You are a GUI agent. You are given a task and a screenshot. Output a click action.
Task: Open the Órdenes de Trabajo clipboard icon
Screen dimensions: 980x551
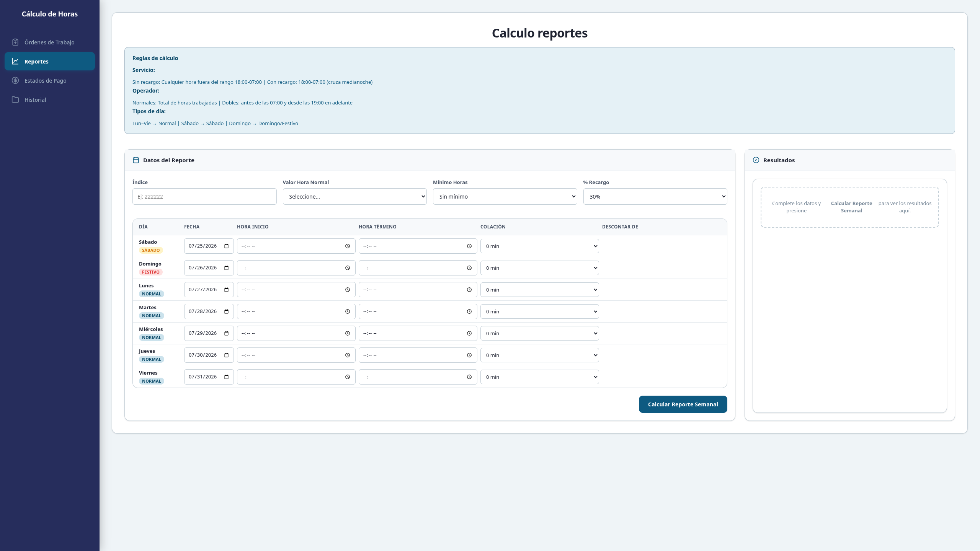[15, 42]
